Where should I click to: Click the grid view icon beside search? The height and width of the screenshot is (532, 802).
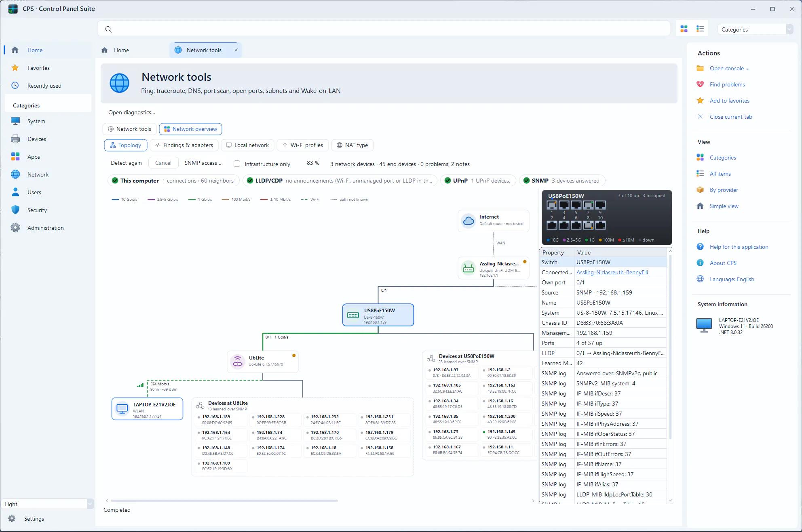684,29
